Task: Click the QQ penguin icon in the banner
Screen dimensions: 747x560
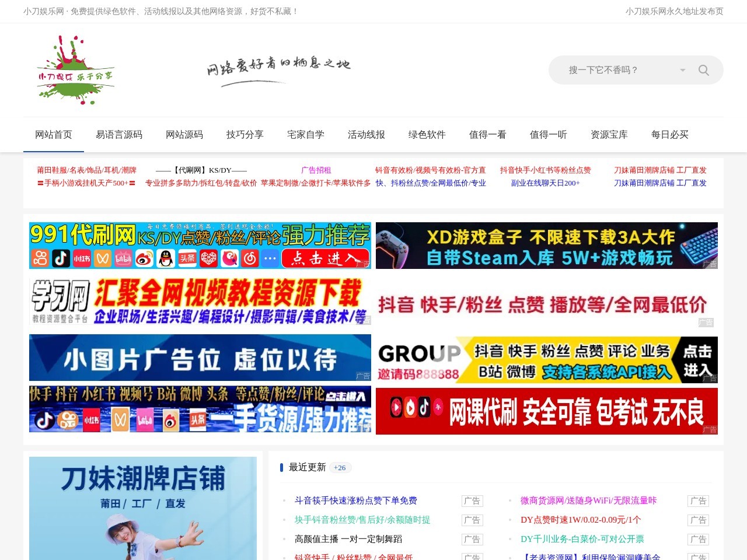Action: tap(165, 258)
